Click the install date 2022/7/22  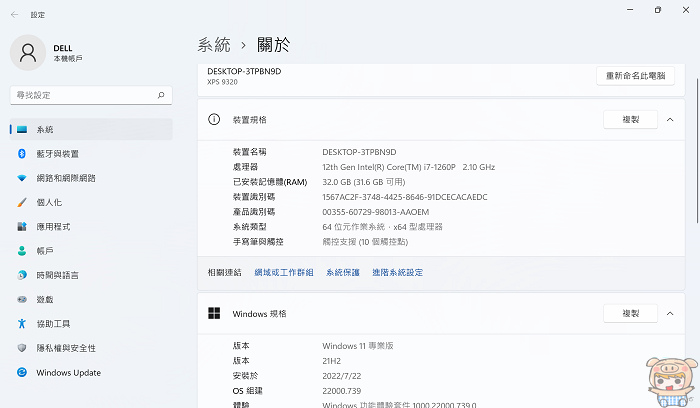342,376
